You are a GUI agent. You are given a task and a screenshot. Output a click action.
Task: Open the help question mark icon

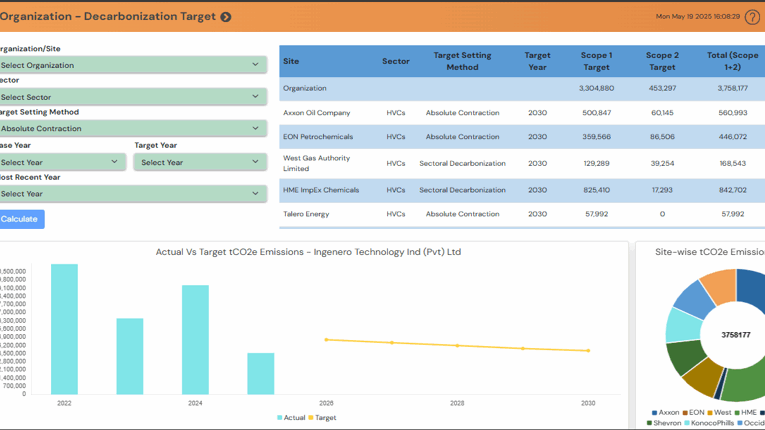(752, 17)
